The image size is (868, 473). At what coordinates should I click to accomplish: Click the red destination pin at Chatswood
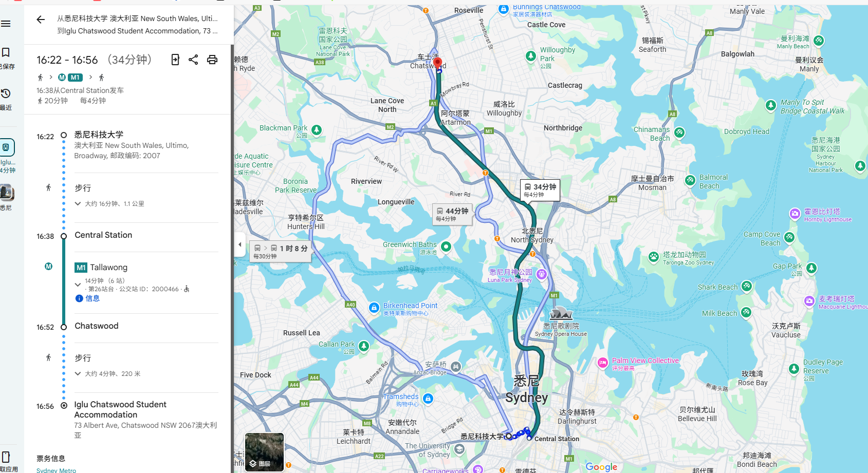[x=437, y=63]
